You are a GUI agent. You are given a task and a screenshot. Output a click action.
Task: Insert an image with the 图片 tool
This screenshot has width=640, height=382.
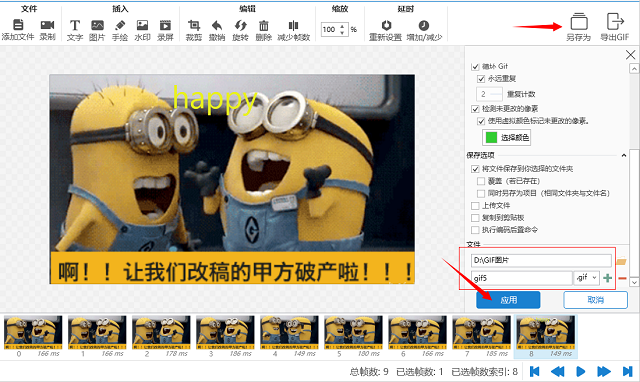(x=97, y=25)
